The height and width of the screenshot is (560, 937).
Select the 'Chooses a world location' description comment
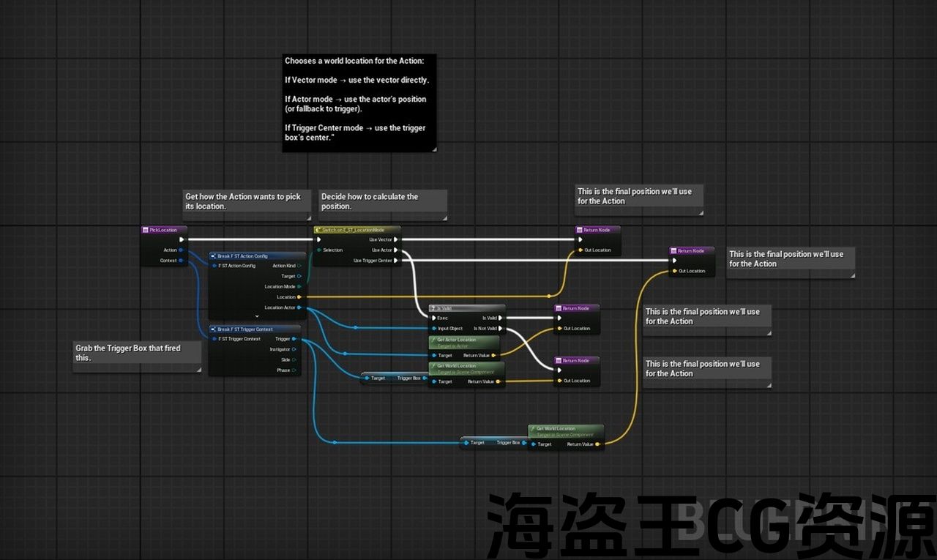359,102
